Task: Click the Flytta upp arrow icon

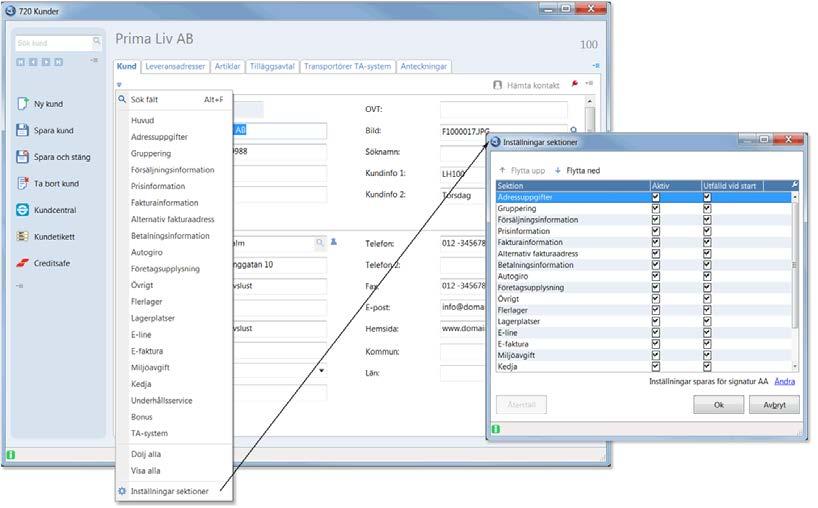Action: coord(502,170)
